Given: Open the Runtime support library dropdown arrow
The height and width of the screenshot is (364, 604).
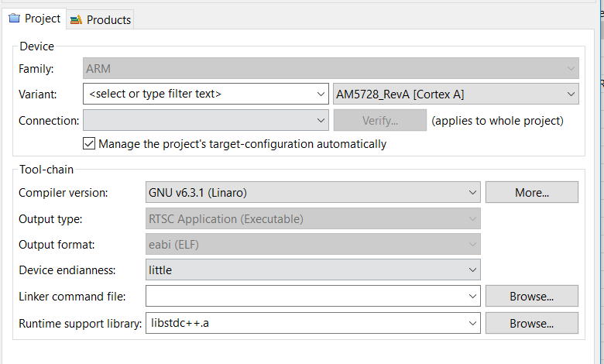Looking at the screenshot, I should [x=473, y=323].
